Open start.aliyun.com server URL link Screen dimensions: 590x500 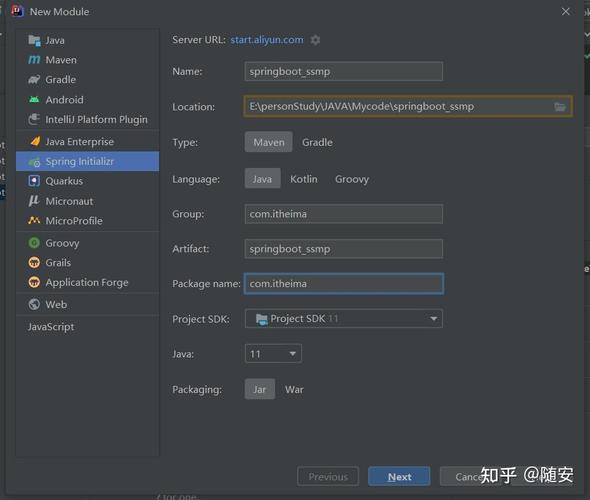pyautogui.click(x=267, y=40)
